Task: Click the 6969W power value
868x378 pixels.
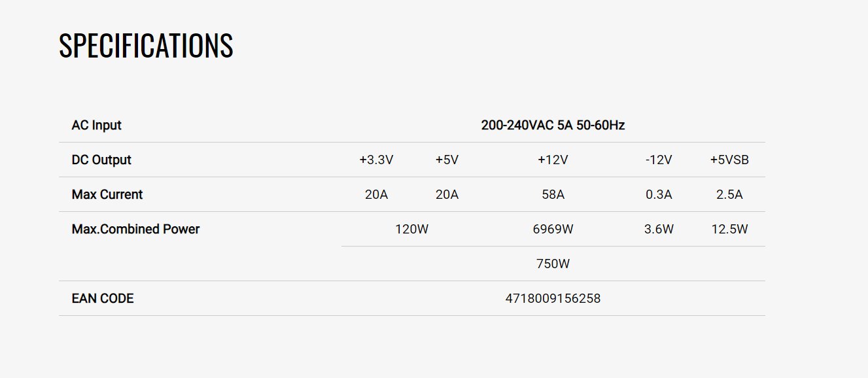Action: [x=553, y=229]
